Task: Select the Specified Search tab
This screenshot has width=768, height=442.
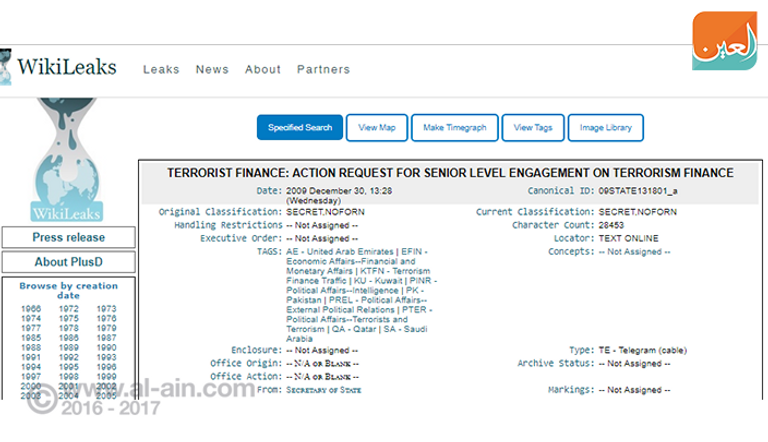Action: point(300,128)
